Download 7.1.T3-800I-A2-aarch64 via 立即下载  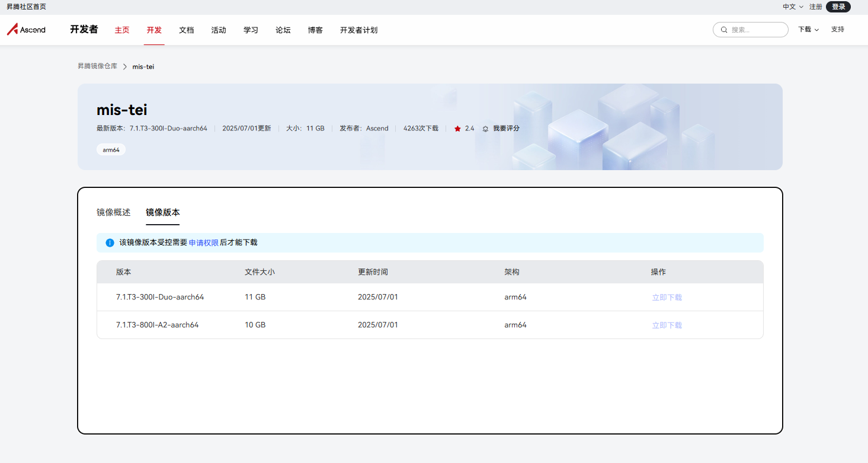pyautogui.click(x=667, y=325)
